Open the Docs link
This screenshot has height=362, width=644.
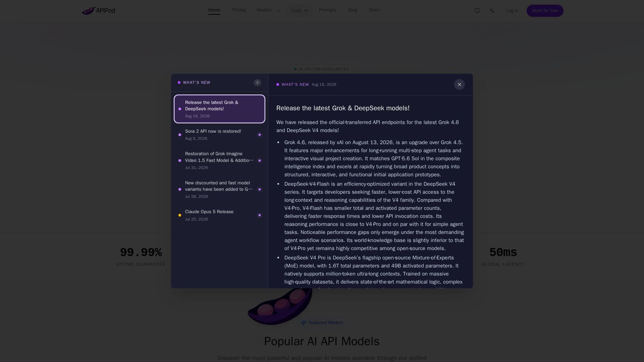(x=374, y=10)
